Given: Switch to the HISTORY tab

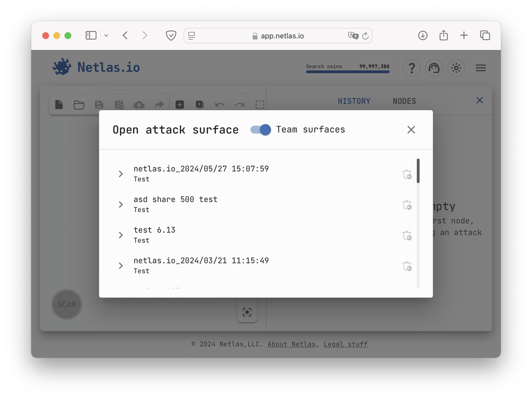Looking at the screenshot, I should click(354, 101).
